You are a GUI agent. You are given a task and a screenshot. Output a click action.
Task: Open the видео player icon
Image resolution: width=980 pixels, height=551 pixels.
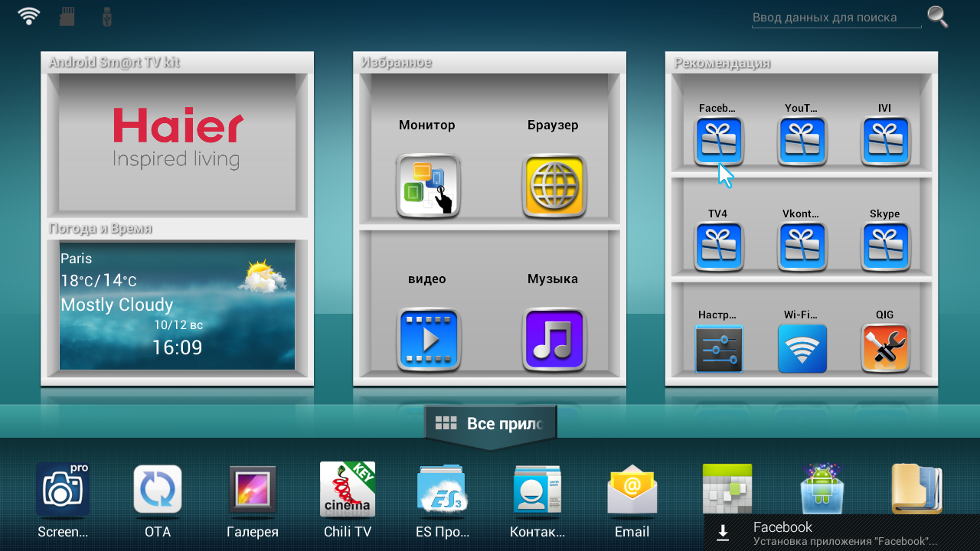click(428, 340)
